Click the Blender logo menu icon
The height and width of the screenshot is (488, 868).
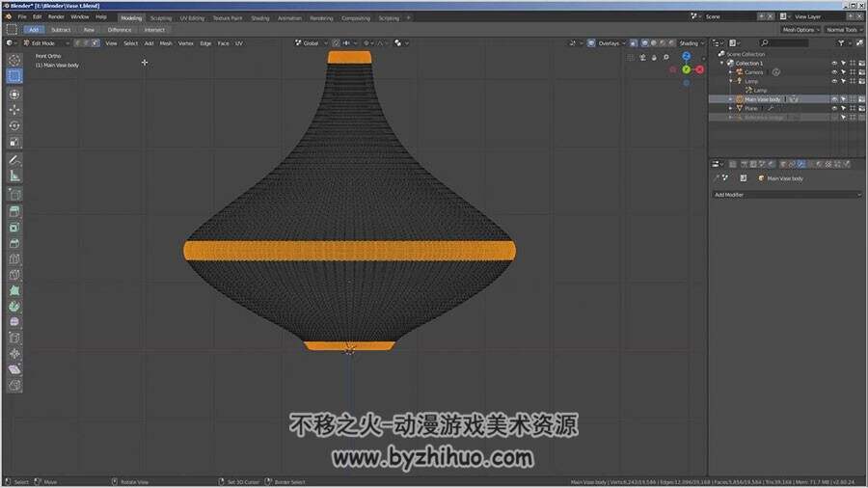click(9, 17)
